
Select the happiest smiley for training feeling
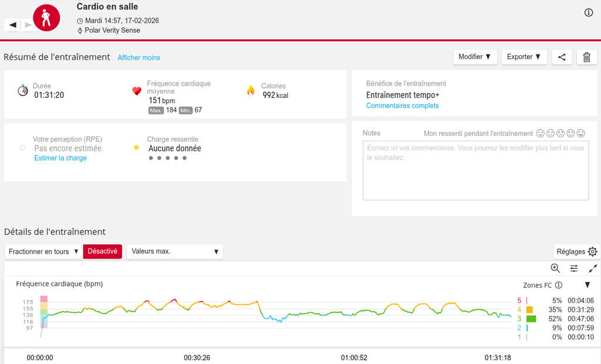pyautogui.click(x=581, y=134)
